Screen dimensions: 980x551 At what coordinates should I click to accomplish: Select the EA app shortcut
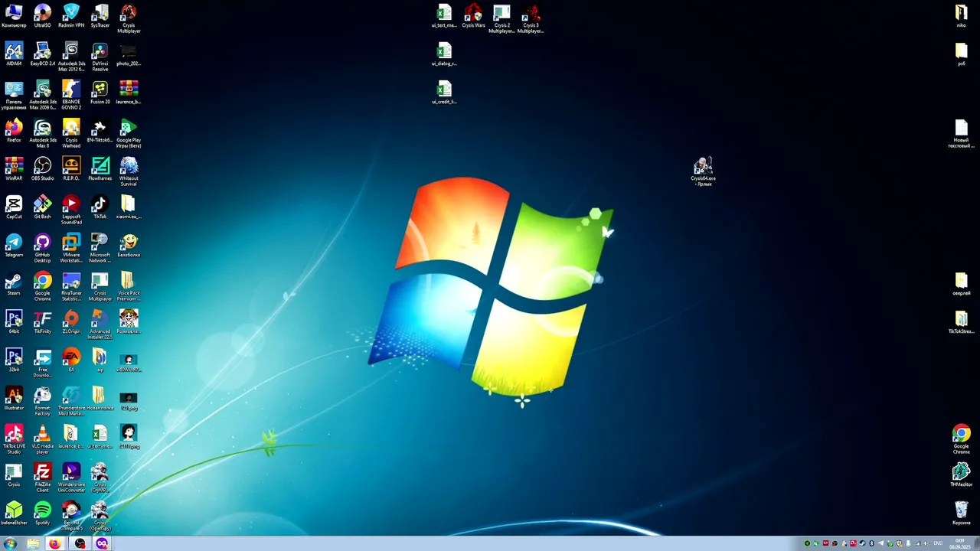coord(71,360)
